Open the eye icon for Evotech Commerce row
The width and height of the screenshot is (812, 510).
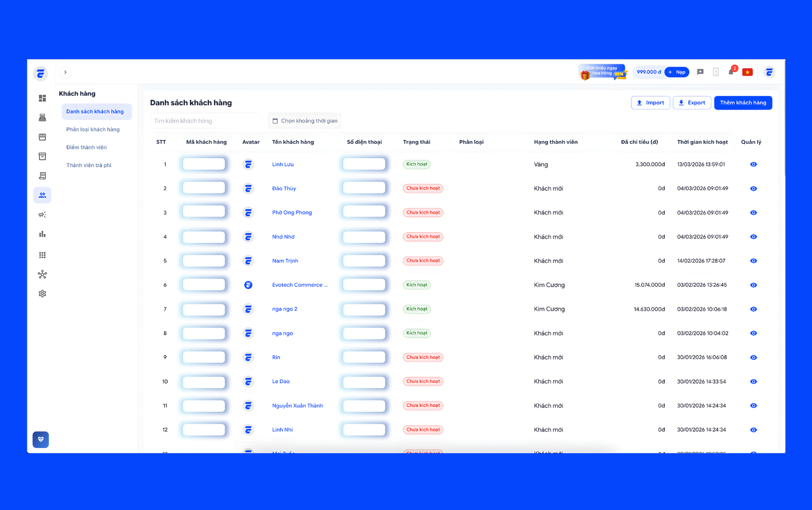point(753,285)
